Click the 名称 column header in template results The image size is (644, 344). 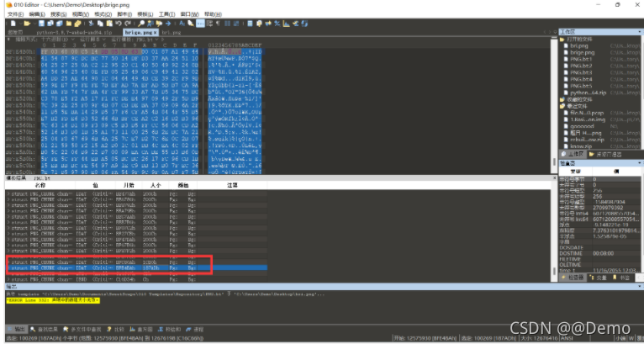40,185
